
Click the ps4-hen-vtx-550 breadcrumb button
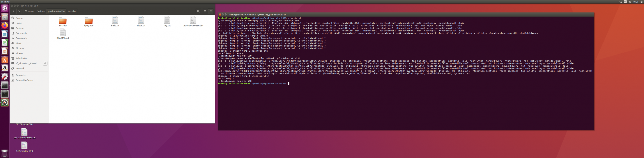[56, 11]
